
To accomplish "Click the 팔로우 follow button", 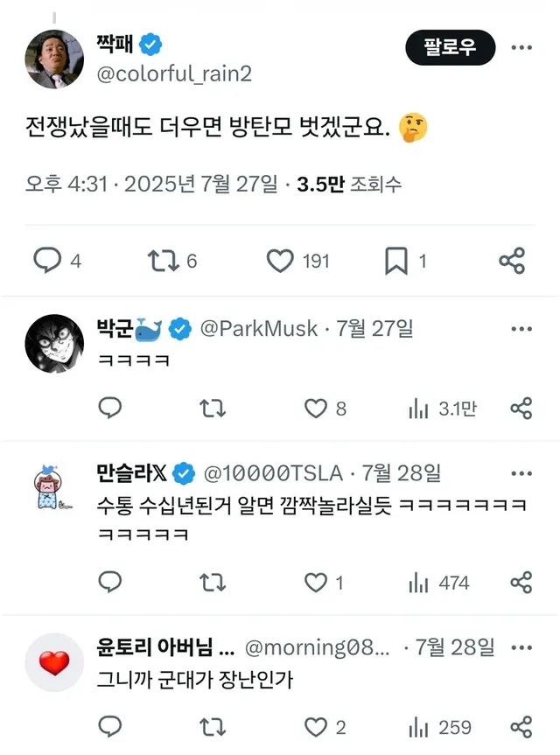I will coord(450,48).
